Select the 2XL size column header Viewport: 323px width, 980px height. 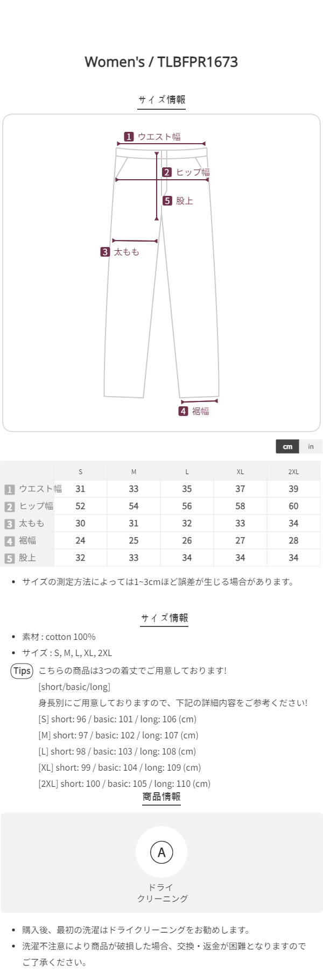coord(293,471)
